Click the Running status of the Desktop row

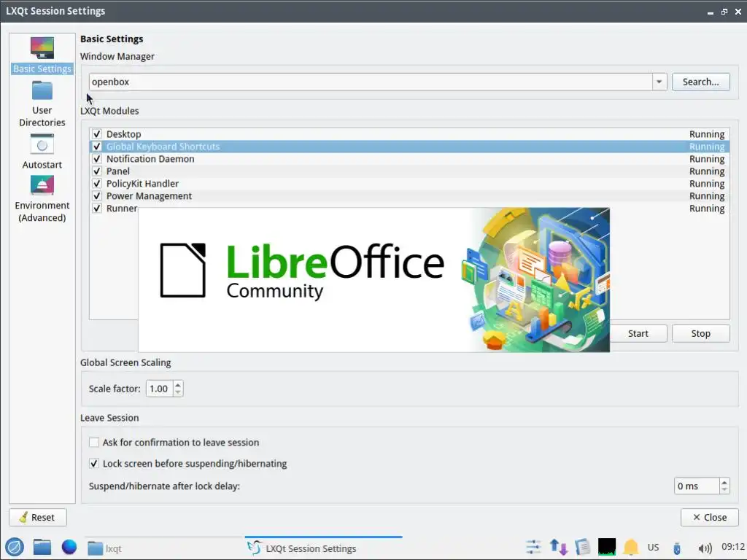[x=706, y=134]
